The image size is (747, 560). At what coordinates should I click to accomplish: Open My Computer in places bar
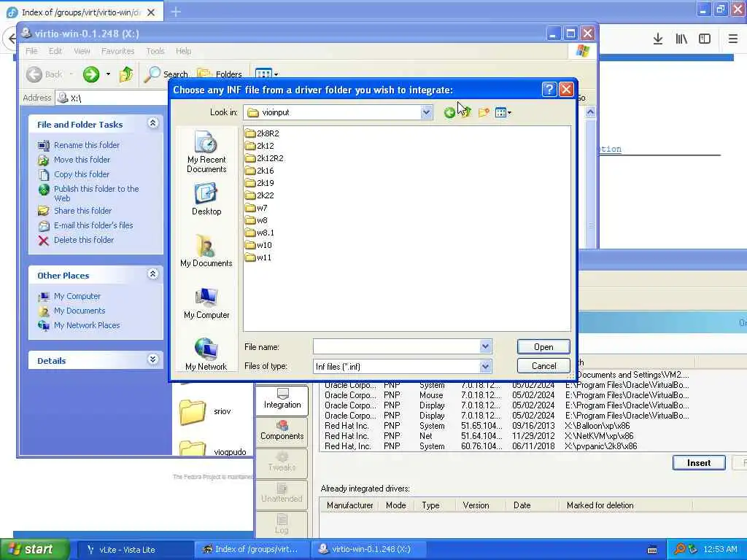click(x=206, y=303)
